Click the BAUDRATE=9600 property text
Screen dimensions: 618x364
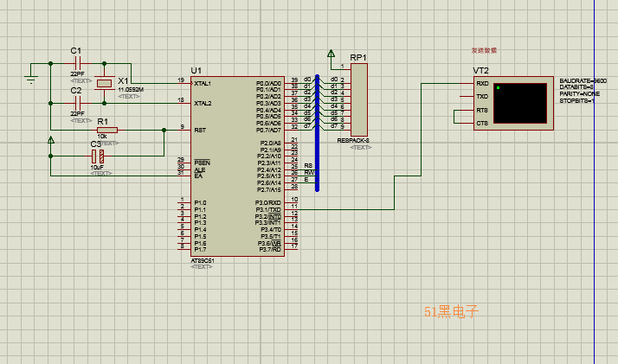tap(583, 80)
